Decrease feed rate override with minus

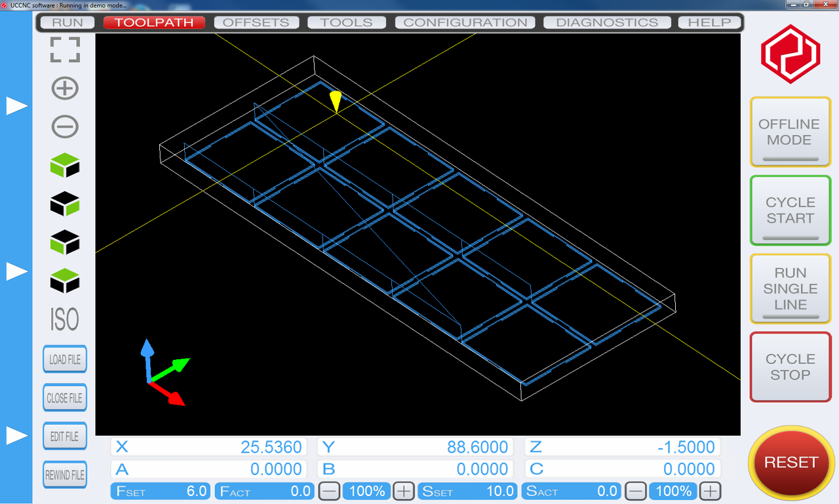pyautogui.click(x=330, y=491)
